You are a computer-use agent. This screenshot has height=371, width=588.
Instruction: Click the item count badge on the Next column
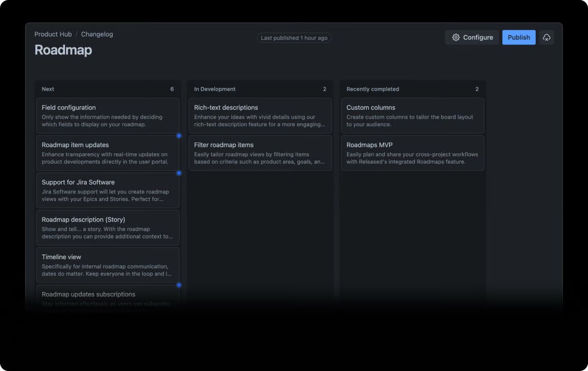coord(172,89)
